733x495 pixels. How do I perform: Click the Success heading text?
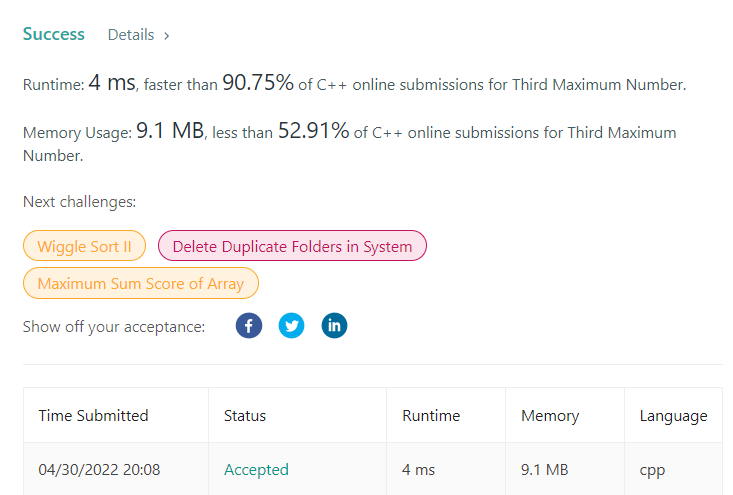pyautogui.click(x=54, y=34)
